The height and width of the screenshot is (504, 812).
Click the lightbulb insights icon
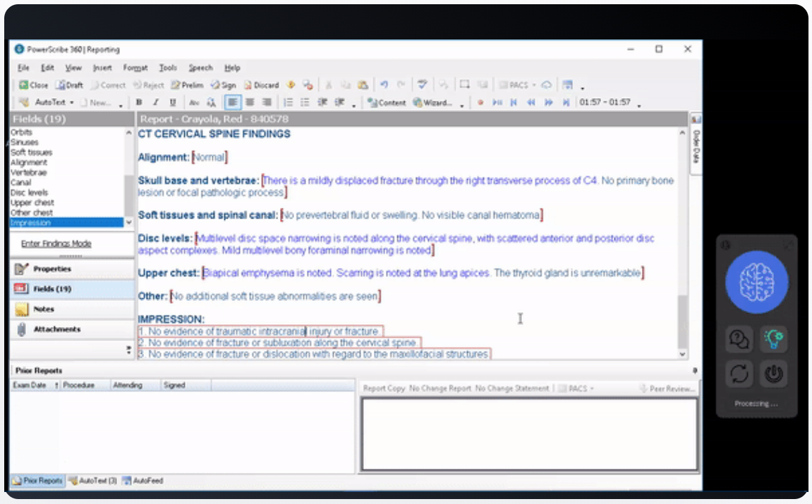coord(774,340)
